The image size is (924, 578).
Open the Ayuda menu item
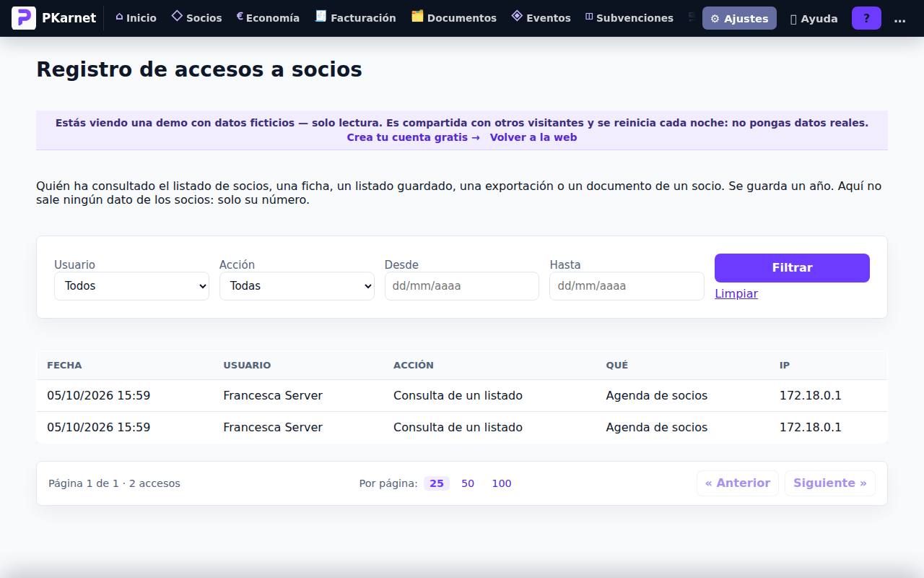coord(814,19)
